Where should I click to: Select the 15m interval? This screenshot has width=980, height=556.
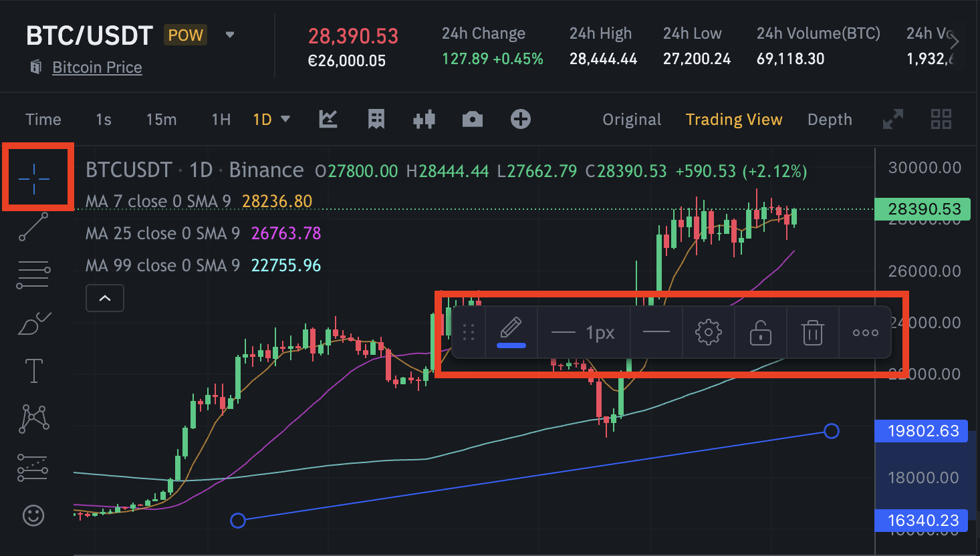pos(162,120)
